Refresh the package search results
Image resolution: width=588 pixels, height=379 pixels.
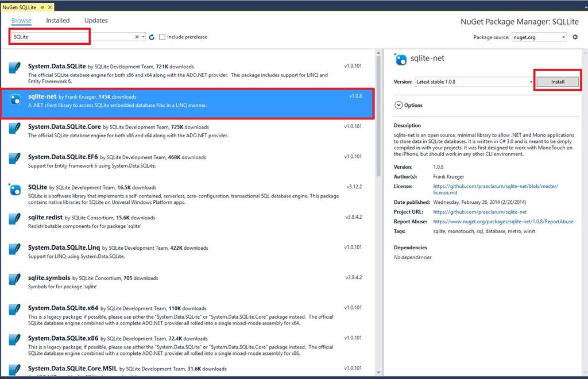coord(152,37)
